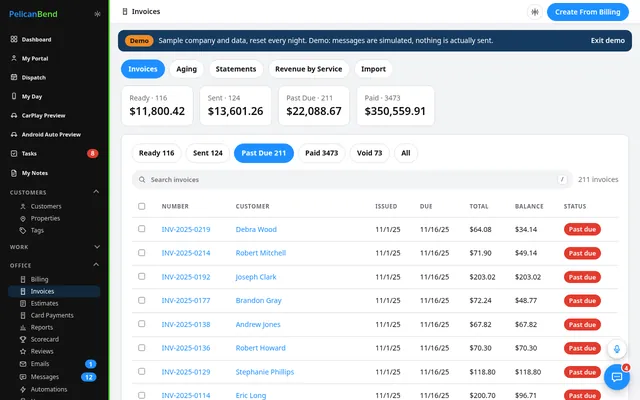Click the Tasks checklist icon
Image resolution: width=640 pixels, height=400 pixels.
click(14, 153)
